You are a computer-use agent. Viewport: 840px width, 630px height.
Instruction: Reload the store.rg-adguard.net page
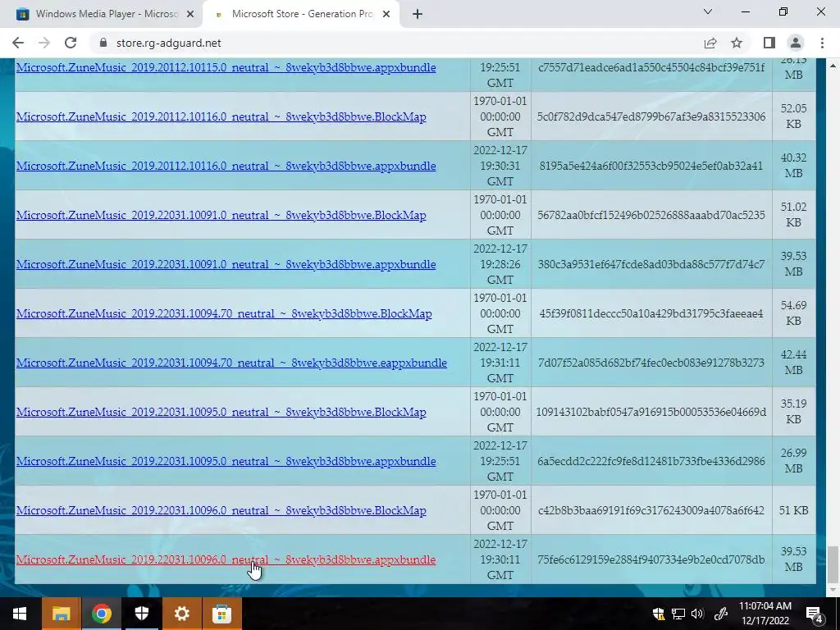click(x=71, y=43)
